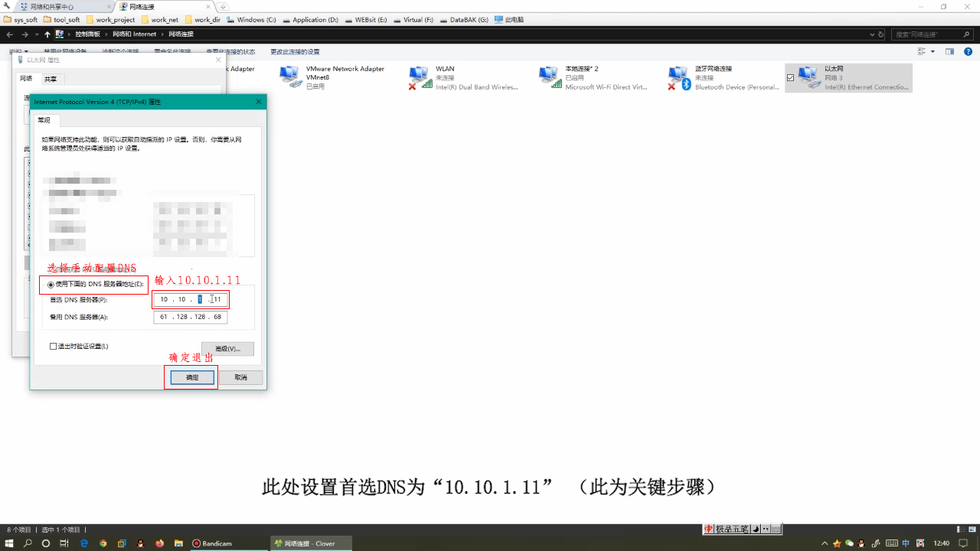This screenshot has width=980, height=551.
Task: Click the 确定 button to confirm
Action: 191,377
